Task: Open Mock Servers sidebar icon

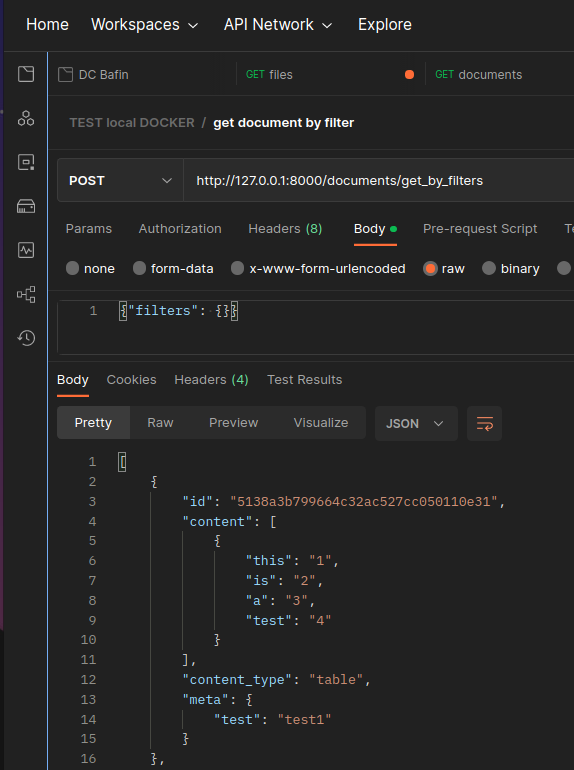Action: [x=26, y=206]
